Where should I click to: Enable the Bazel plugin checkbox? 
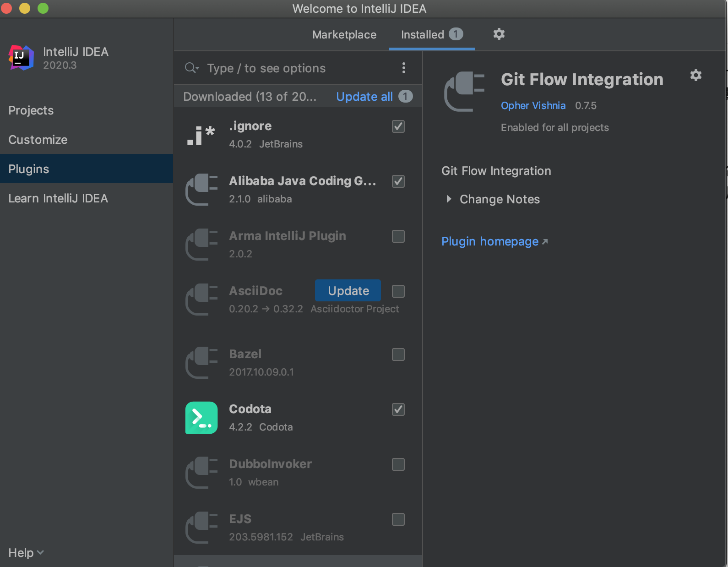click(398, 354)
